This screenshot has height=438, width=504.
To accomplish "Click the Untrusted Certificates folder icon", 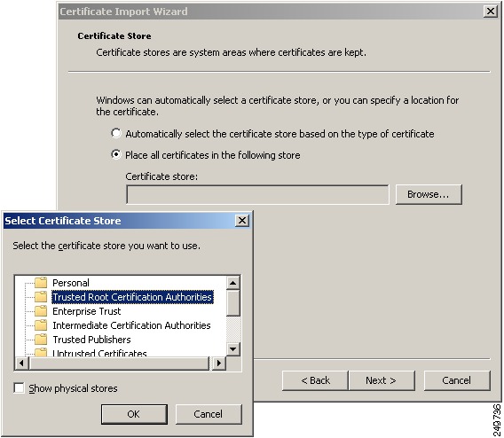I will 41,352.
